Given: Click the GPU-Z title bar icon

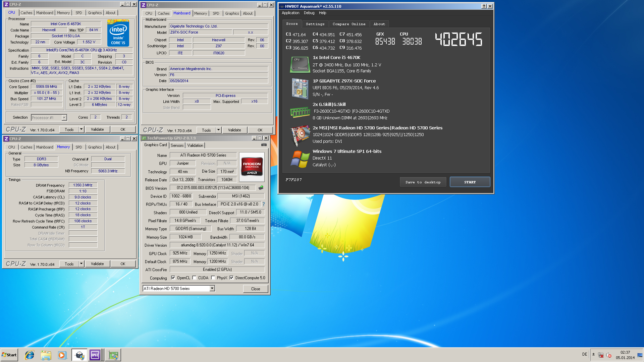Looking at the screenshot, I should (x=144, y=138).
